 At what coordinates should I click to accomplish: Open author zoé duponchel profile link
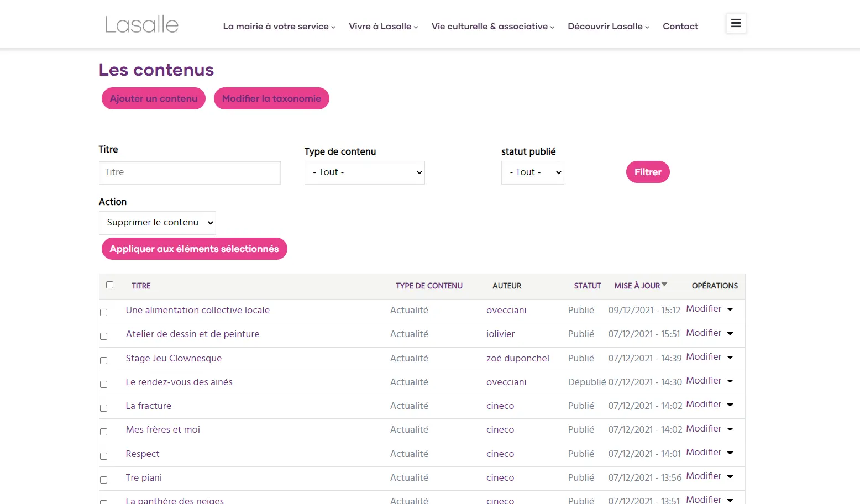(x=518, y=358)
